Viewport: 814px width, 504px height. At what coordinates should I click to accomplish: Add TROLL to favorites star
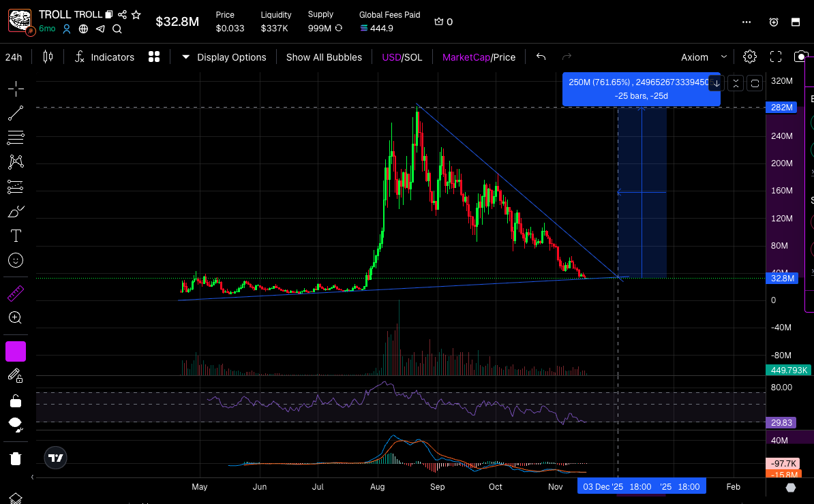click(136, 14)
